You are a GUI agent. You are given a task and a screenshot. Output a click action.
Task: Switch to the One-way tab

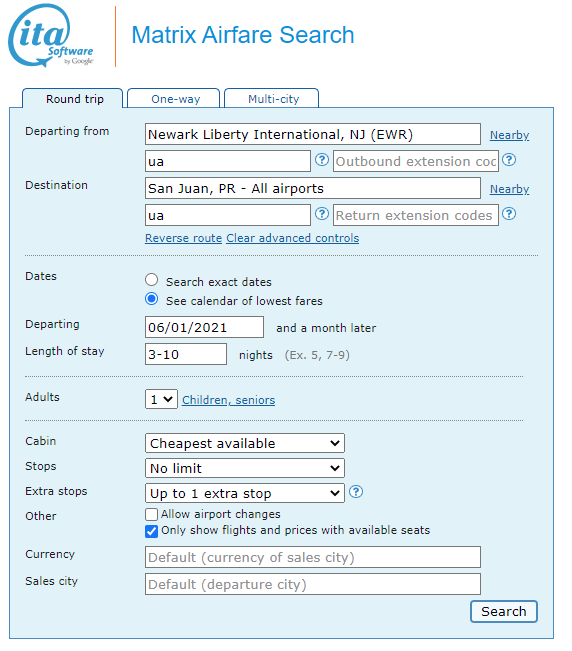click(174, 99)
